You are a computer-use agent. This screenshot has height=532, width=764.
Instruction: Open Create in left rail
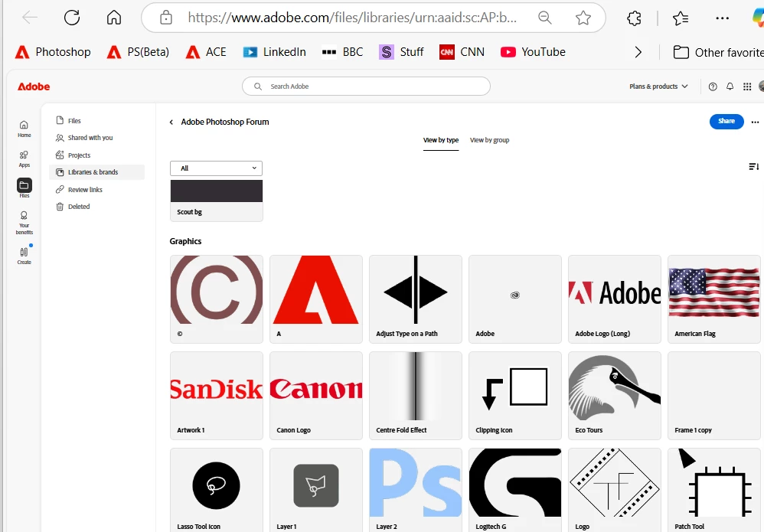[24, 255]
